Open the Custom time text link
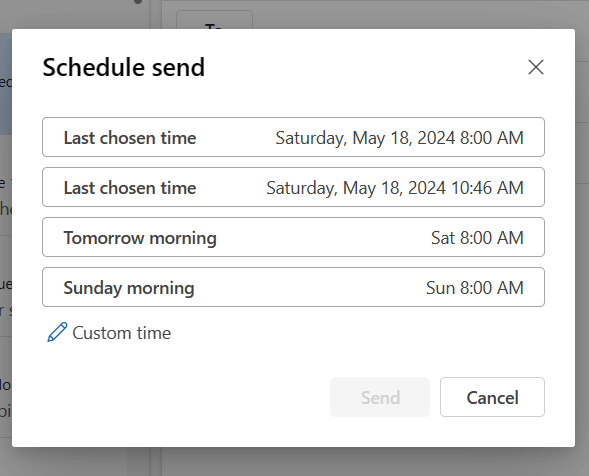The image size is (589, 476). tap(121, 333)
